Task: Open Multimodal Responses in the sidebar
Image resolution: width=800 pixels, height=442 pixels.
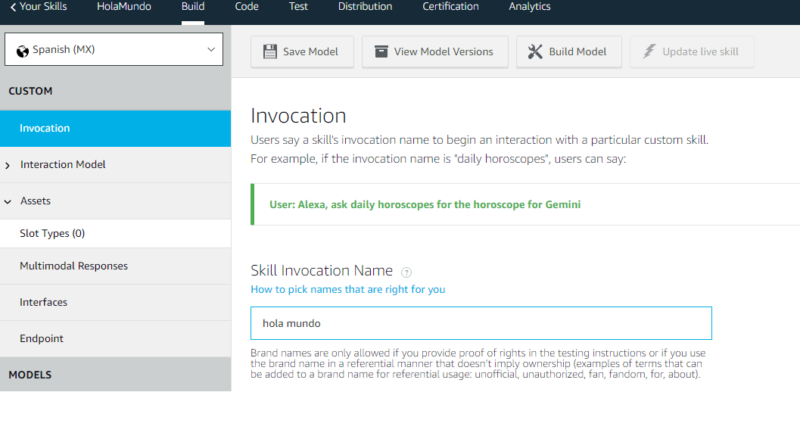Action: 73,266
